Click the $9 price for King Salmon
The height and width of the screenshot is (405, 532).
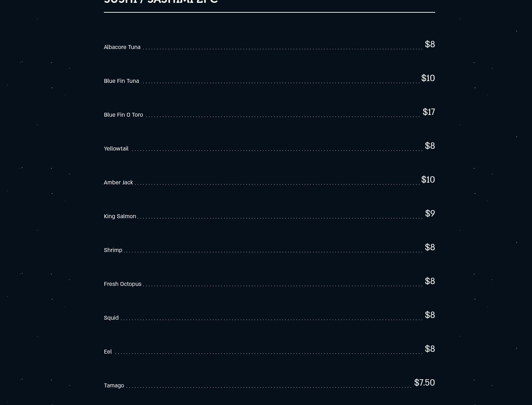pos(430,213)
